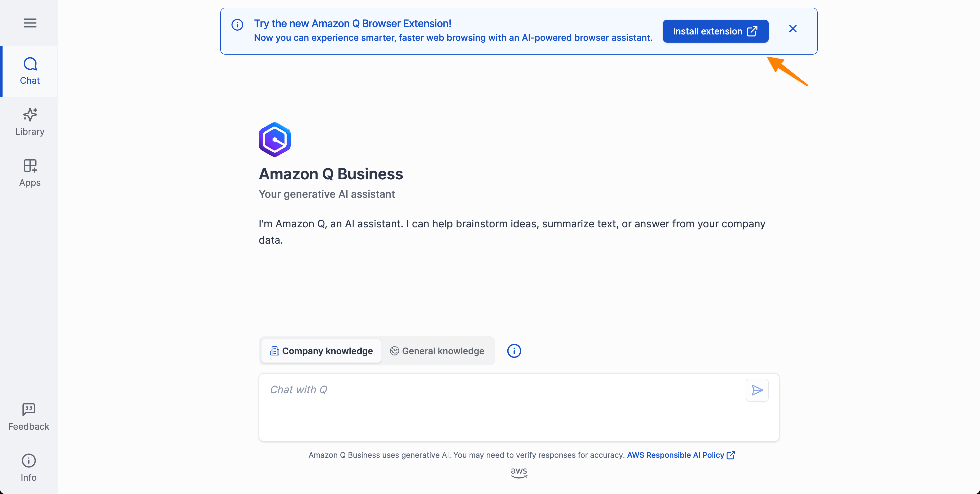Click the Amazon Q hexagon logo

point(274,140)
